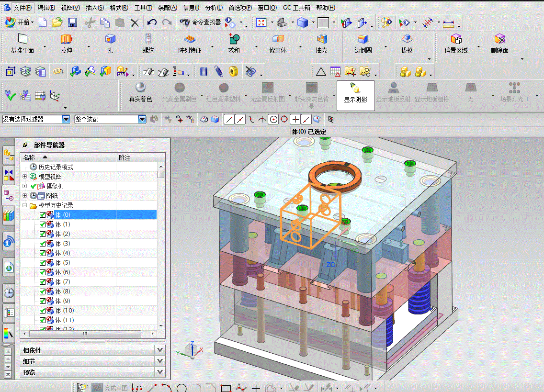The image size is (544, 392).
Task: Click the Open folder icon
Action: click(x=57, y=22)
